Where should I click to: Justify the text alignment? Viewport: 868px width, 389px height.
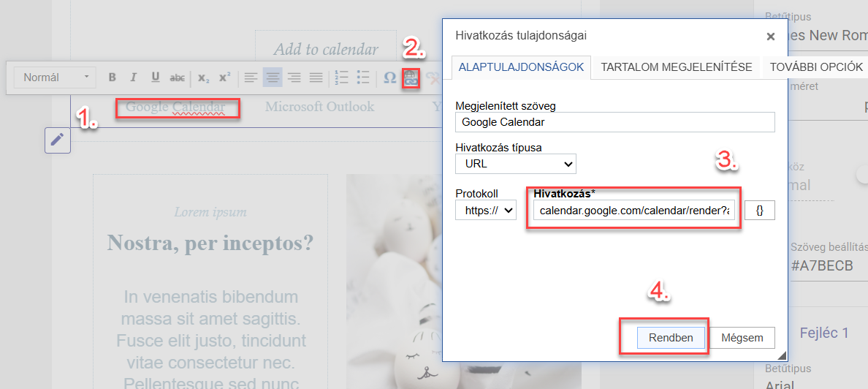(x=316, y=78)
